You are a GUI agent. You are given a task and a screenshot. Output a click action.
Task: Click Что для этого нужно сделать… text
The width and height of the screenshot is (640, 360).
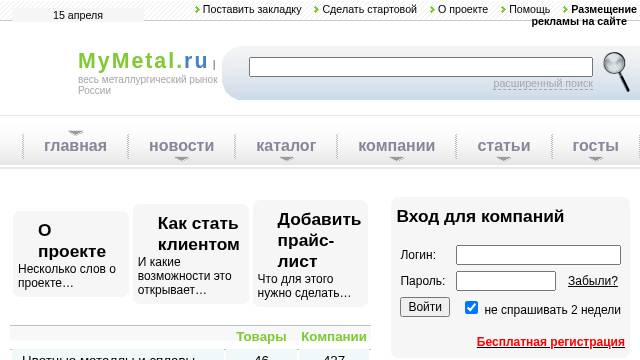pos(304,286)
